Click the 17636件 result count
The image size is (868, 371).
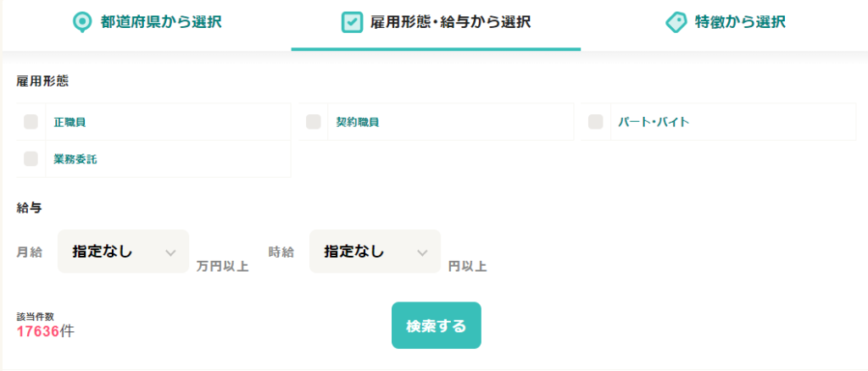[46, 331]
